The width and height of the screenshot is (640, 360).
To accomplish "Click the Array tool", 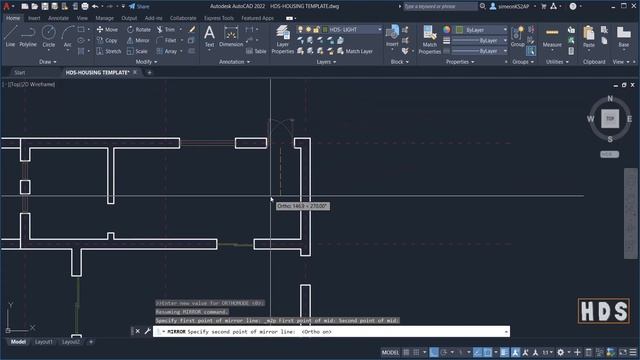I will [167, 51].
